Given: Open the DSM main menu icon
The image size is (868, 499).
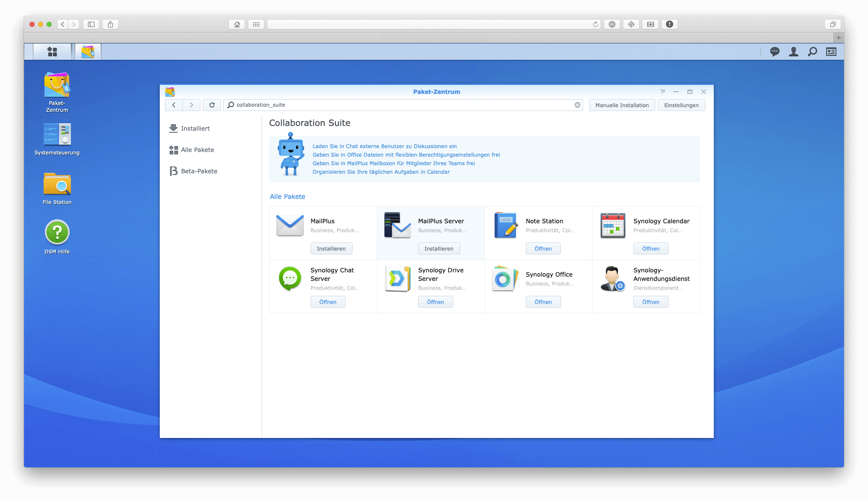Looking at the screenshot, I should [x=52, y=52].
